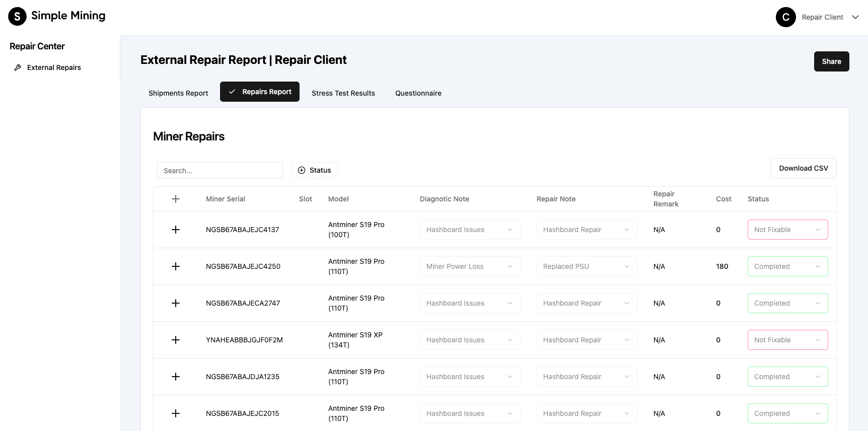Click the Search input field
This screenshot has height=431, width=868.
coord(220,170)
